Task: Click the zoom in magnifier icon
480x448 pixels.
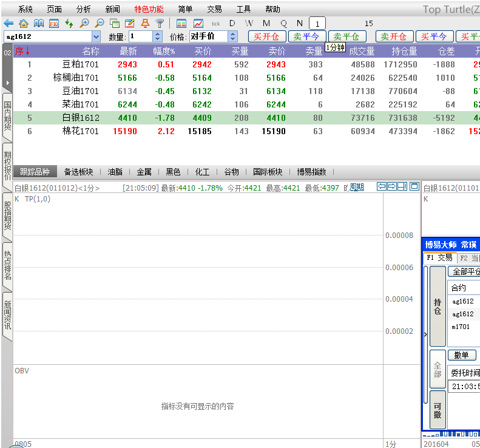Action: pyautogui.click(x=84, y=23)
